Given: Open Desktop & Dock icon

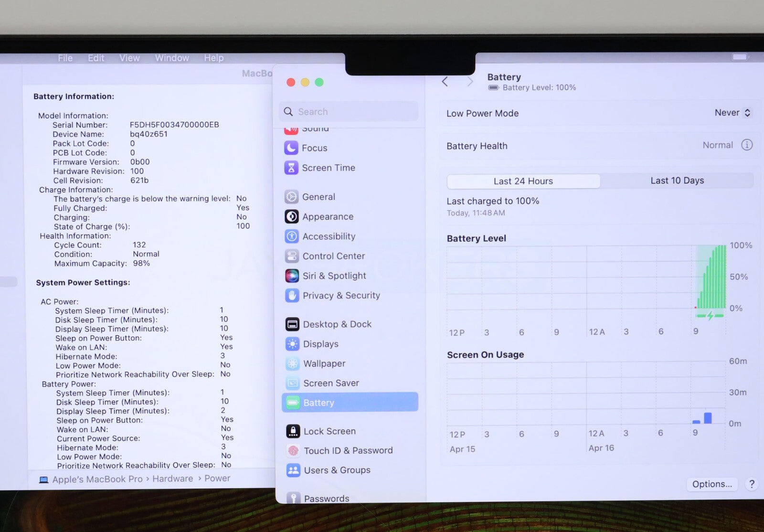Looking at the screenshot, I should [292, 324].
